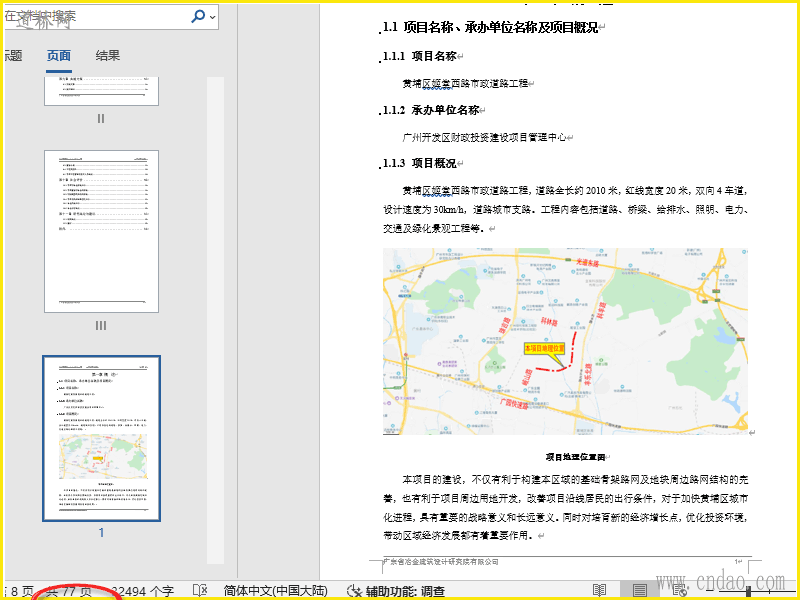Screen dimensions: 800x600
Task: Click the navigation pane vertical scrollbar
Action: [215, 300]
